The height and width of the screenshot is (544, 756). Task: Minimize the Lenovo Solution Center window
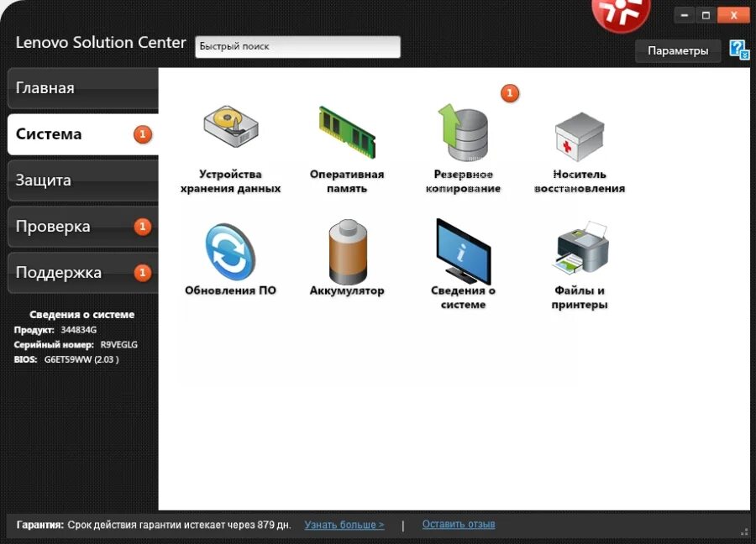pos(684,15)
